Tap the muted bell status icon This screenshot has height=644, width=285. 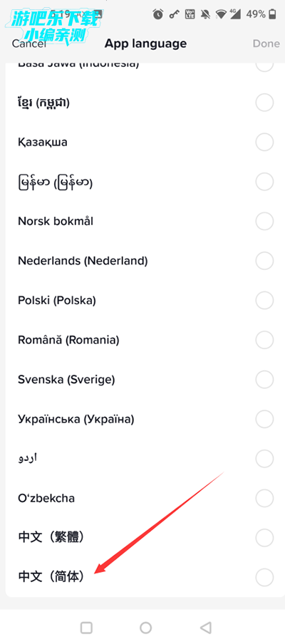click(x=205, y=14)
